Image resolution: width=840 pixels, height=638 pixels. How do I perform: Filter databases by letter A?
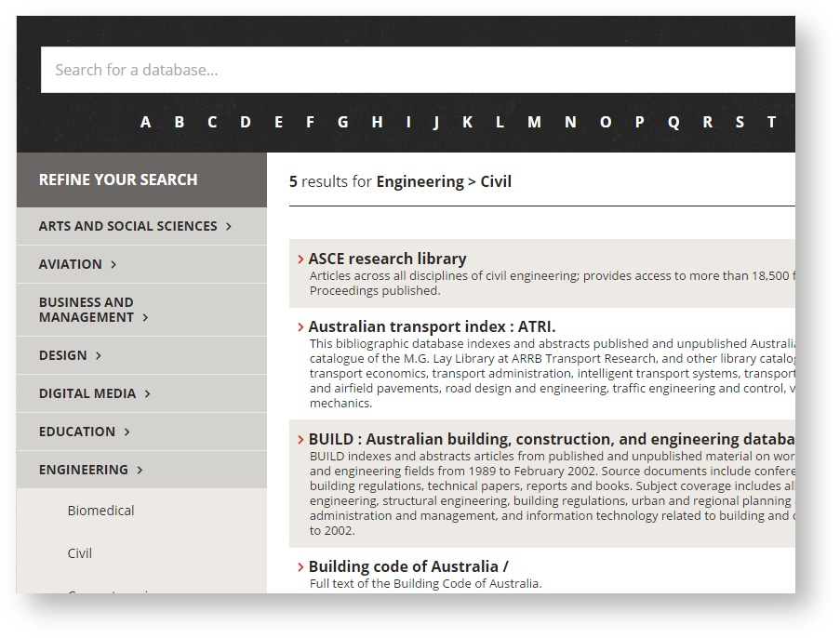pos(145,122)
